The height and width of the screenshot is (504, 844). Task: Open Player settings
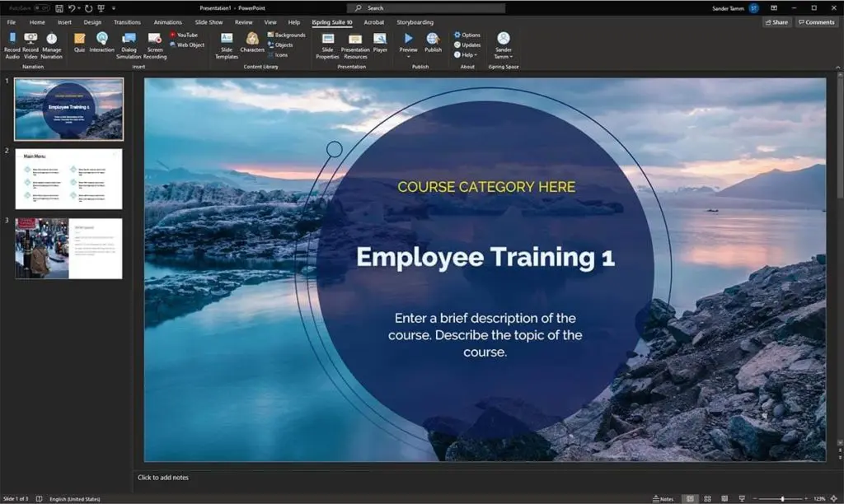click(x=380, y=43)
